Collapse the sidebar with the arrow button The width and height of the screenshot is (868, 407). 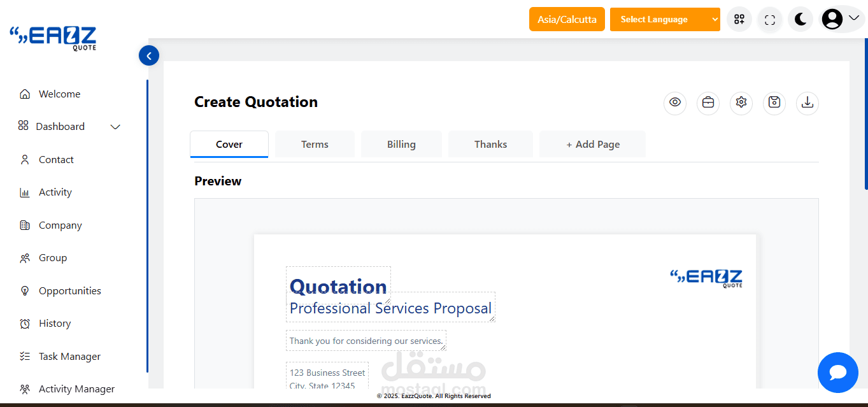148,56
